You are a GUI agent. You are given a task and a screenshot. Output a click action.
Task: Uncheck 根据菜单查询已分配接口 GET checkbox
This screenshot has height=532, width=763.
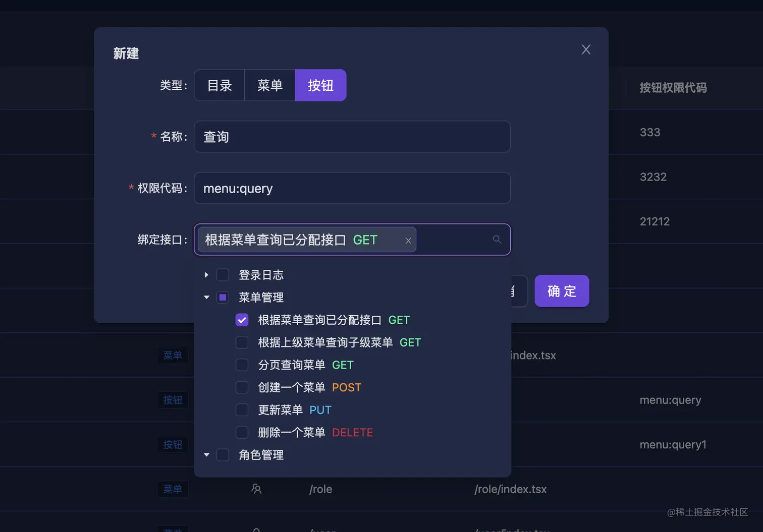(242, 320)
